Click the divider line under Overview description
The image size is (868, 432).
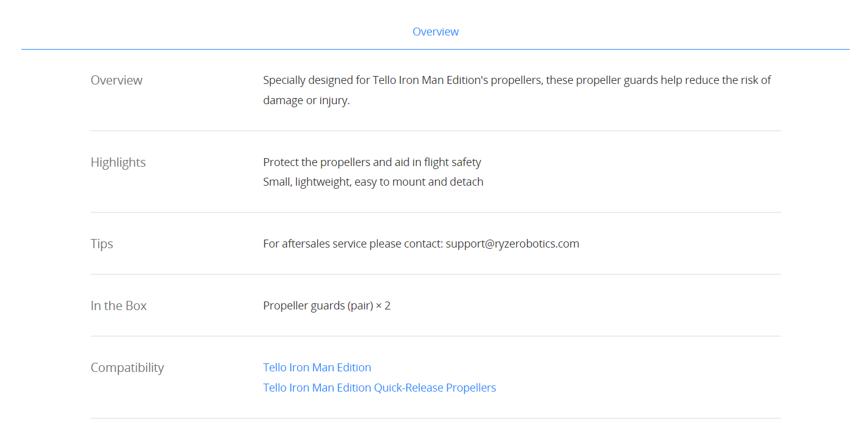436,131
